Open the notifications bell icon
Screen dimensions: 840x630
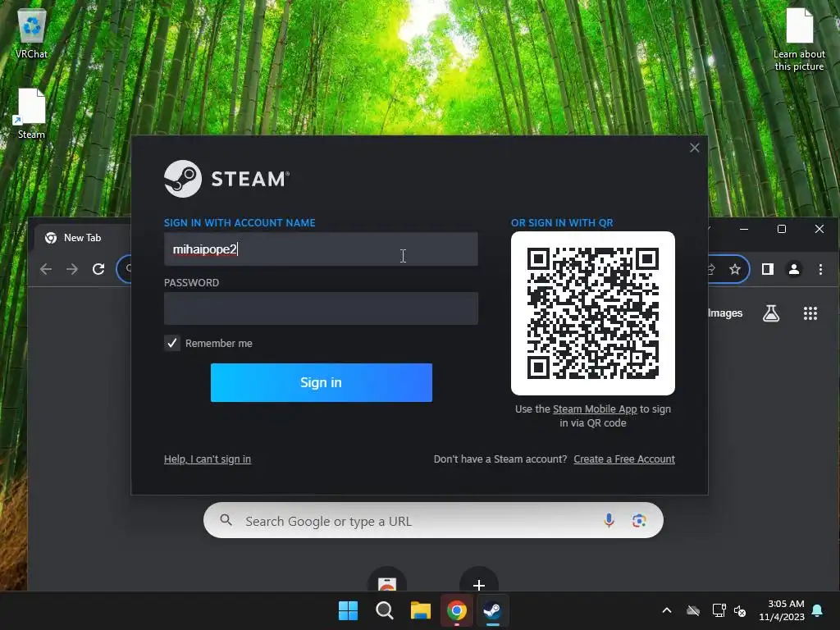coord(818,610)
